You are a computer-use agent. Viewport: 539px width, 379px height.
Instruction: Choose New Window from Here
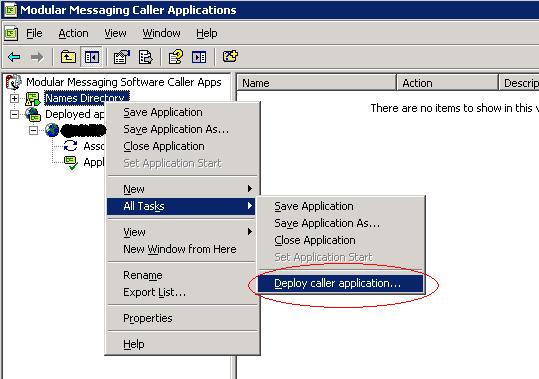point(182,249)
